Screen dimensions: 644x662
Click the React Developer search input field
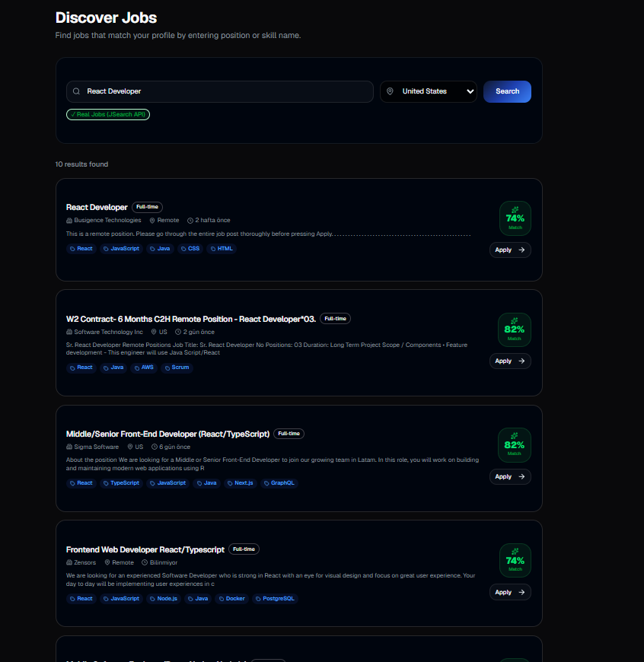pos(219,91)
